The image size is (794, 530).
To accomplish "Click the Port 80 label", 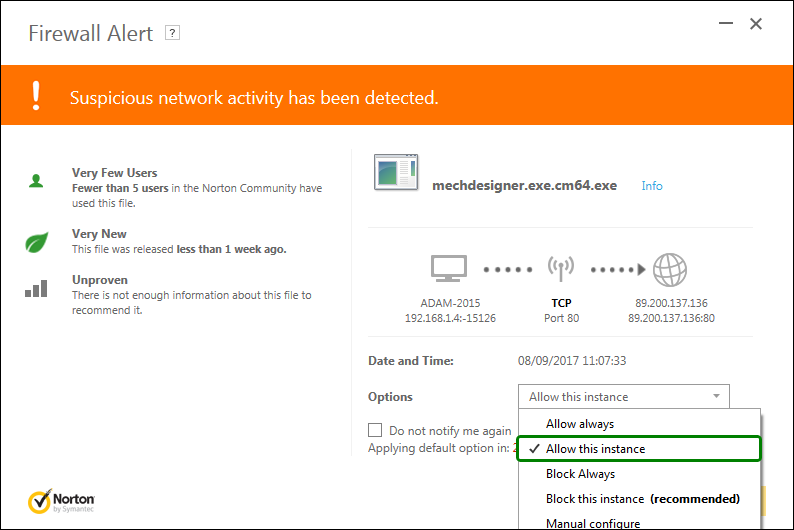I will click(561, 318).
